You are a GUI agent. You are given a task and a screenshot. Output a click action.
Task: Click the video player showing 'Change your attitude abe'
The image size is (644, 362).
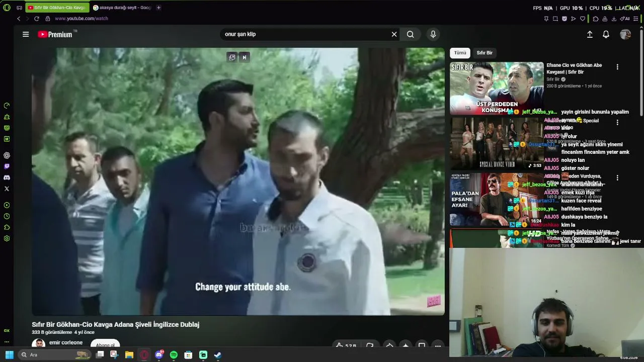tap(238, 182)
